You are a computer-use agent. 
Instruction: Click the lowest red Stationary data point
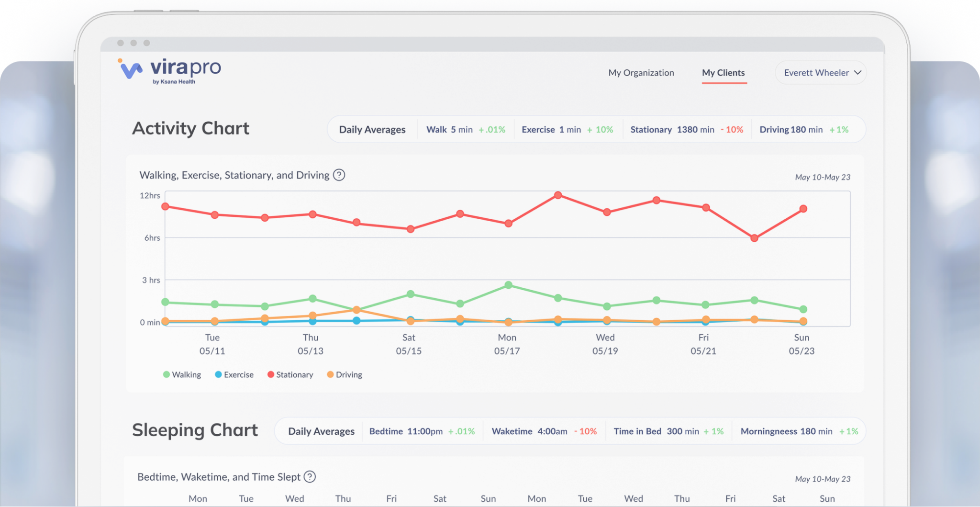[754, 238]
